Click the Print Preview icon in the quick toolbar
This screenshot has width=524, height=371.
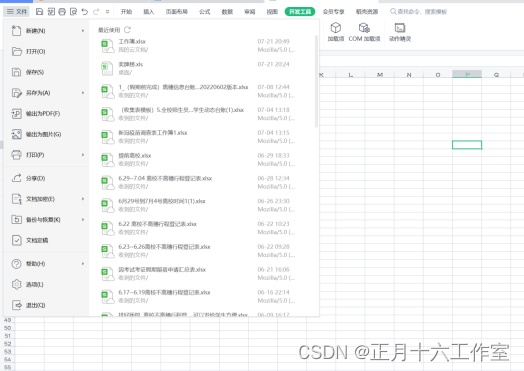74,12
